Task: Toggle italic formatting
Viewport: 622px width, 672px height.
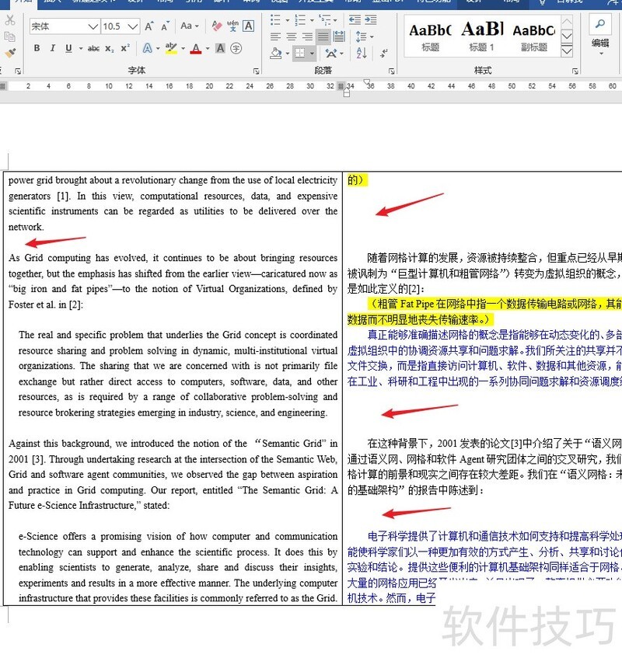Action: point(53,49)
